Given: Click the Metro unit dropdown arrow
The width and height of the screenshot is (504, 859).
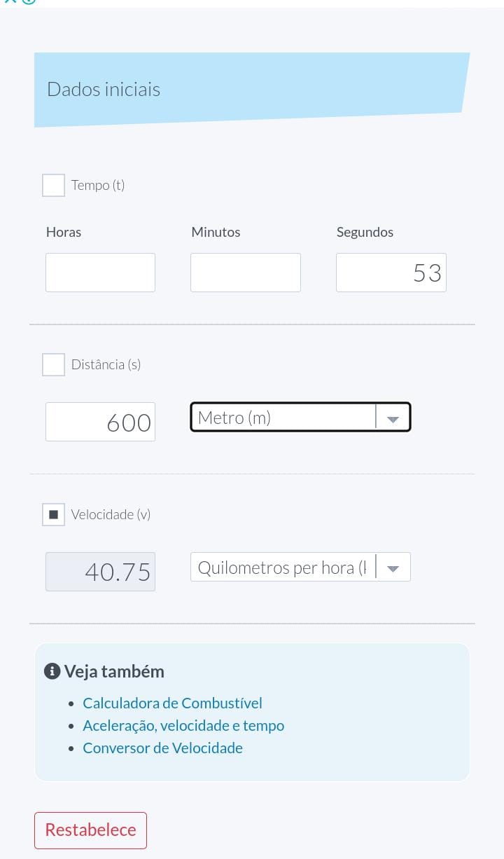Looking at the screenshot, I should 393,418.
